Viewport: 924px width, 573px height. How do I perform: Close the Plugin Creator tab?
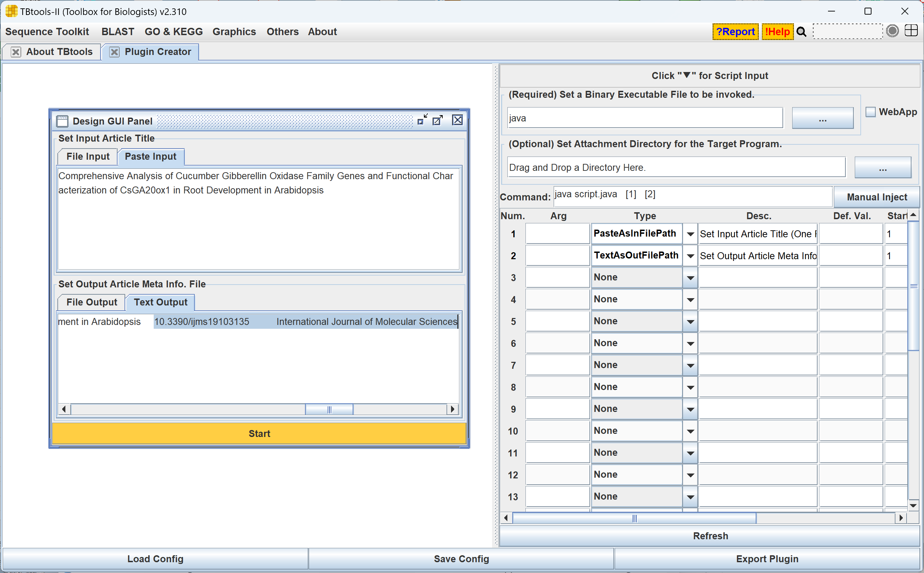[114, 52]
